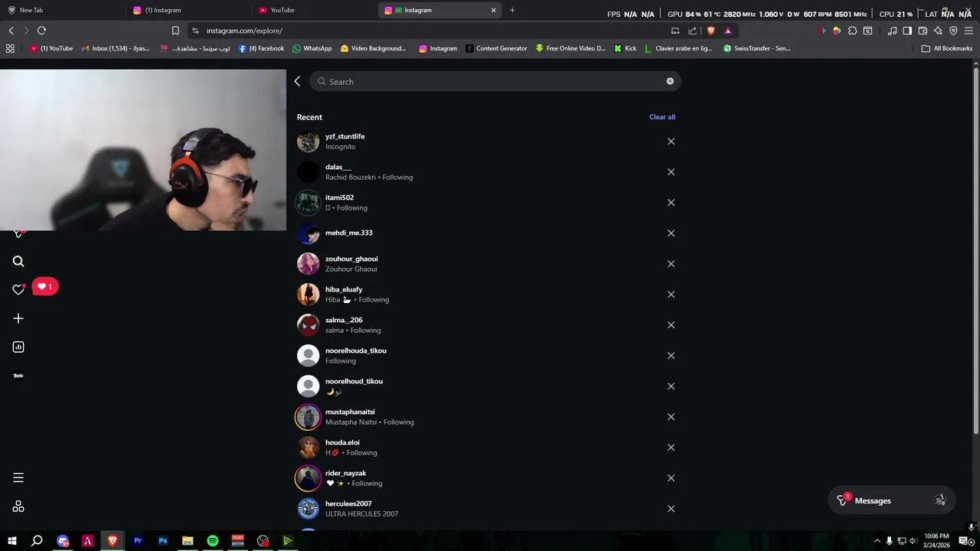Open notifications heart icon in sidebar

click(18, 289)
